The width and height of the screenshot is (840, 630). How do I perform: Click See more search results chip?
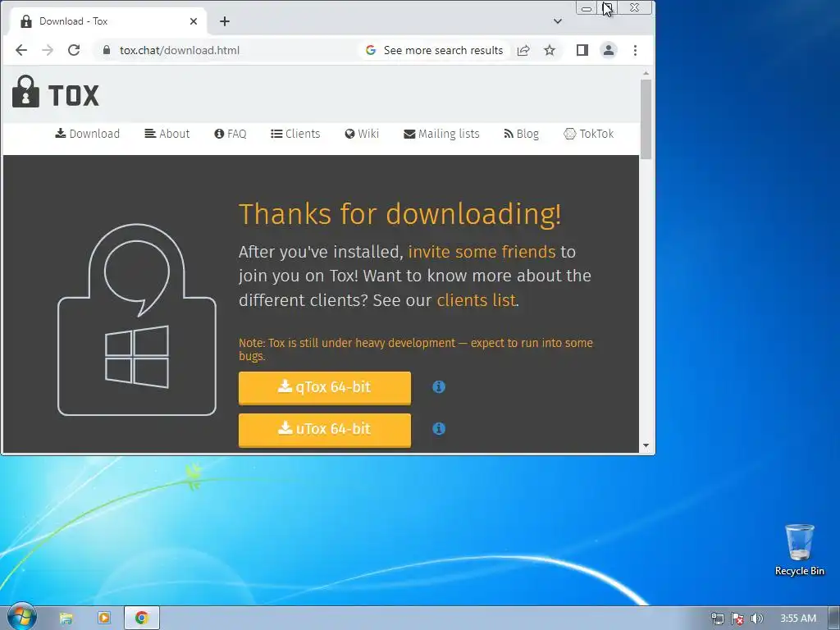coord(435,50)
